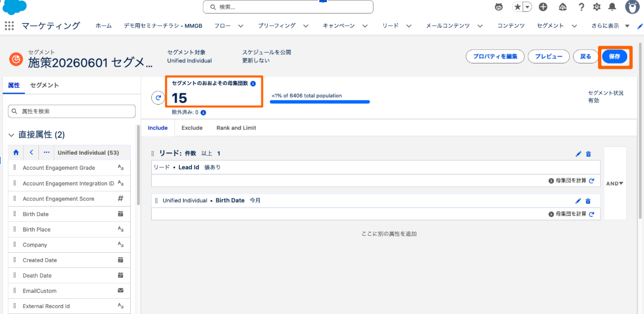Go to home of attribute tree
The width and height of the screenshot is (644, 314).
click(16, 152)
